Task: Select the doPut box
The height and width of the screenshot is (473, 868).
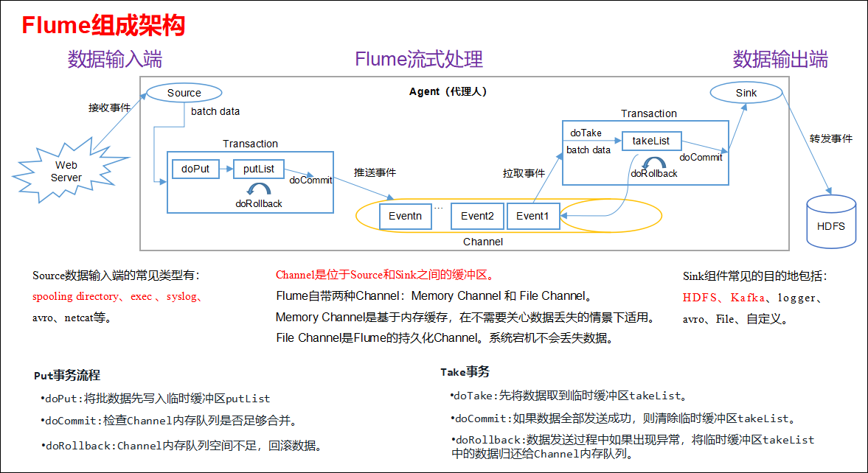Action: 195,169
